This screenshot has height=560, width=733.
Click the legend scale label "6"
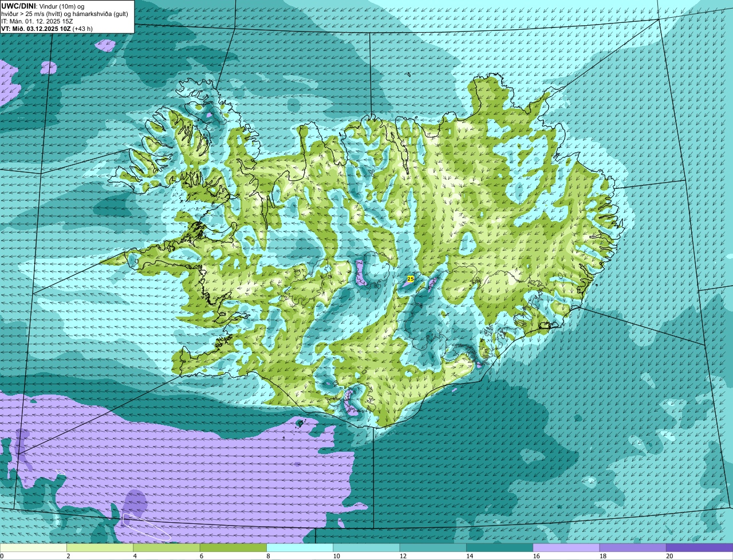[202, 556]
